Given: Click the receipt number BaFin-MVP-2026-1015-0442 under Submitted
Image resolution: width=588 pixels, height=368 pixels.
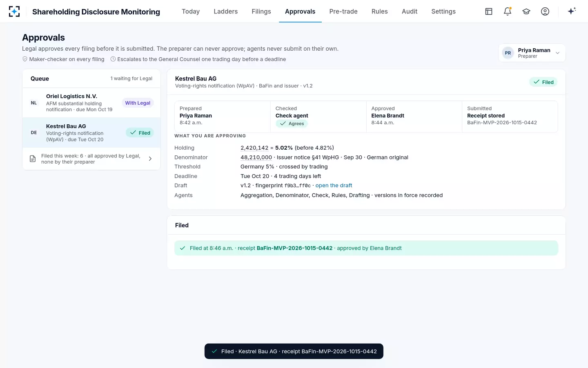Looking at the screenshot, I should tap(502, 123).
